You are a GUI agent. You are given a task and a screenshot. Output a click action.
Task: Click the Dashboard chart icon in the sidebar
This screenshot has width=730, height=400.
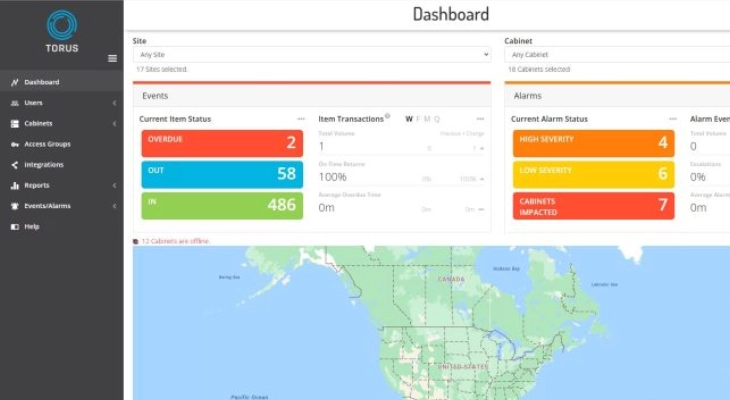tap(14, 82)
